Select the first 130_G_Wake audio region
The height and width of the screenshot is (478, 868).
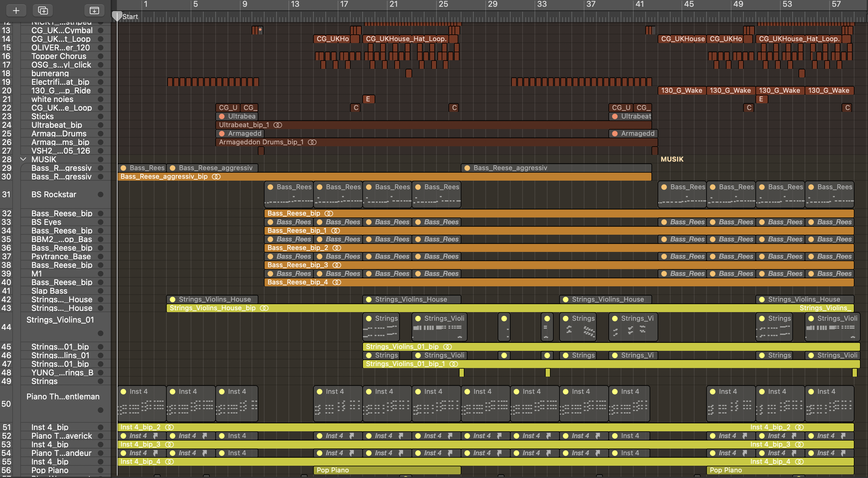[x=681, y=91]
